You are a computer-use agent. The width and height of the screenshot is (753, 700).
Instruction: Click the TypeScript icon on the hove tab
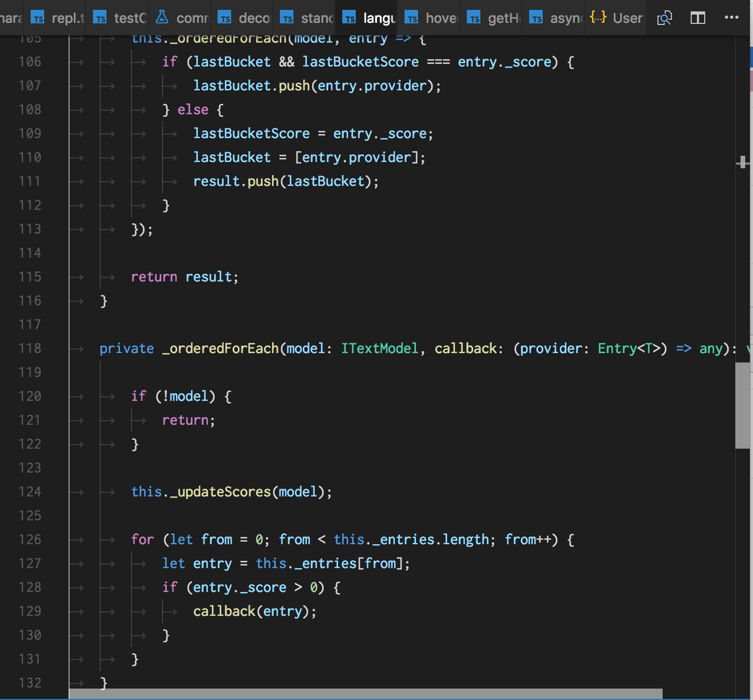click(411, 17)
